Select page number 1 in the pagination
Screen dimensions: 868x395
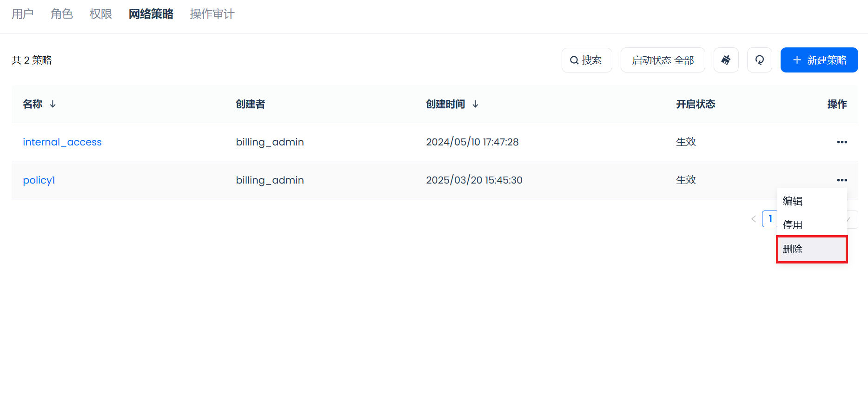point(769,219)
